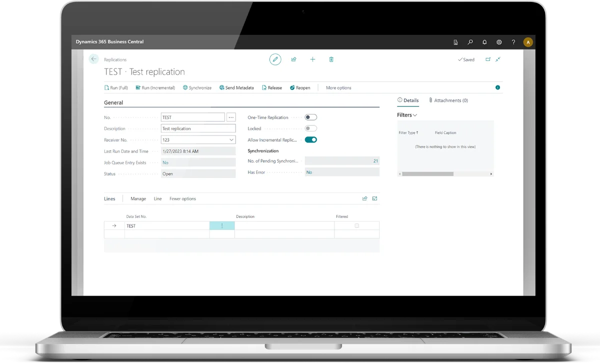600x364 pixels.
Task: Switch to the Attachments (0) tab
Action: click(448, 100)
